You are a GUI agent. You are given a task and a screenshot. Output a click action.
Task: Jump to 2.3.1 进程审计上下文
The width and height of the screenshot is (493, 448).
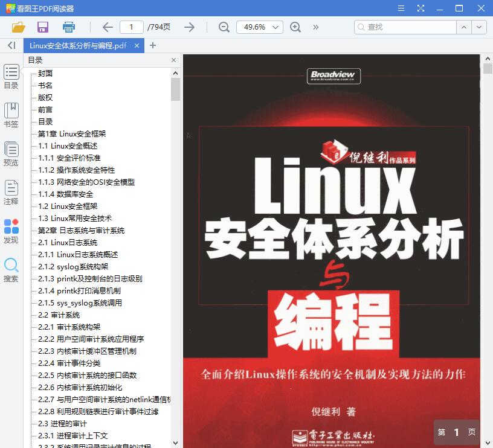(73, 436)
